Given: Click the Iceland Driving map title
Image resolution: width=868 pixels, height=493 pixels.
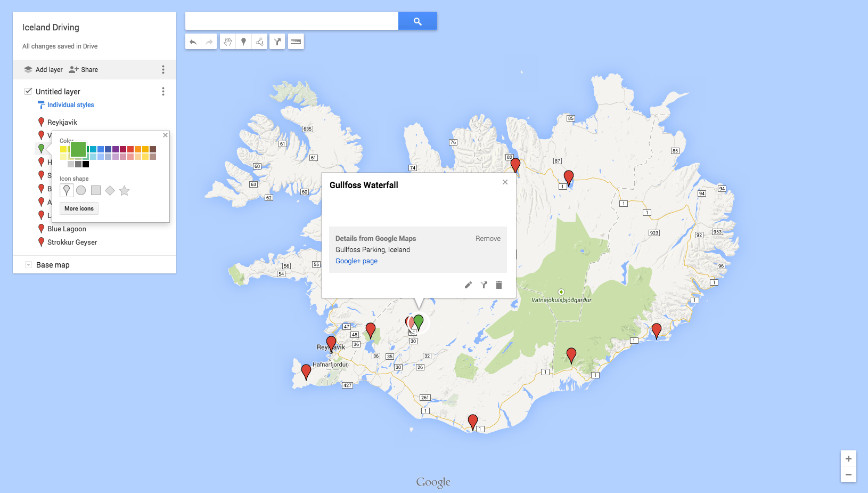Looking at the screenshot, I should (51, 27).
